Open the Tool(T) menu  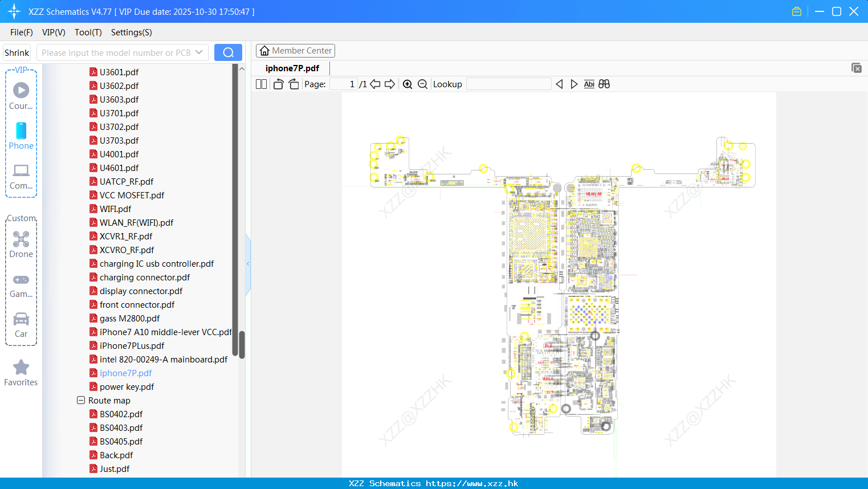88,32
